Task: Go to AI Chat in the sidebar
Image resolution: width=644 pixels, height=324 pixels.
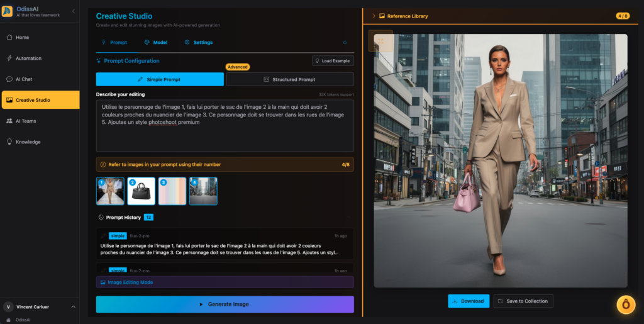Action: (24, 79)
